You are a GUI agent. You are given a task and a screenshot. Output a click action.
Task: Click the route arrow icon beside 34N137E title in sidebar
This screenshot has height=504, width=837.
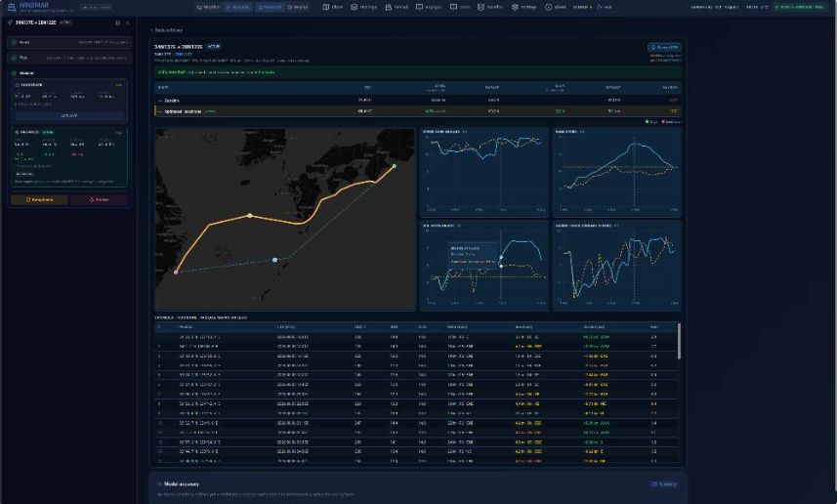pos(10,22)
